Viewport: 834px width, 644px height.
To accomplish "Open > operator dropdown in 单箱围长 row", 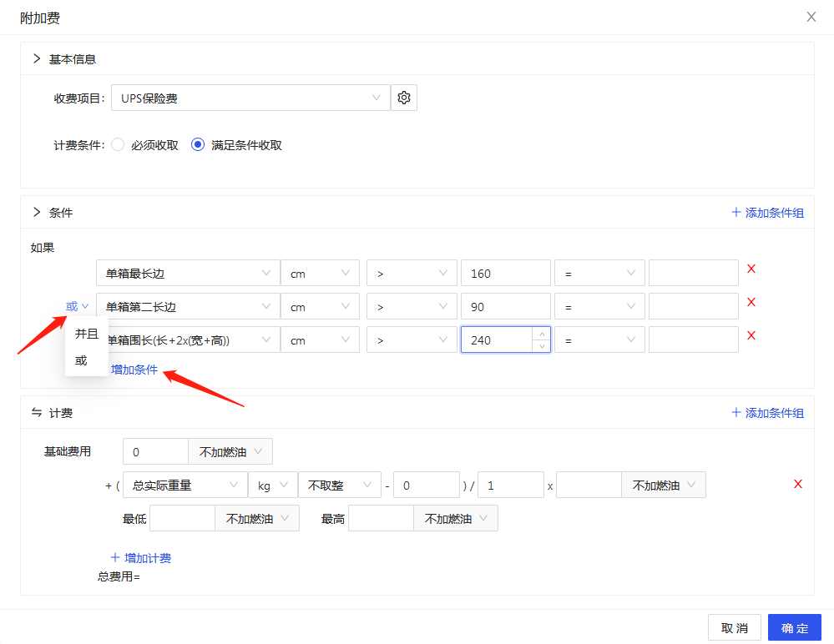I will tap(412, 340).
